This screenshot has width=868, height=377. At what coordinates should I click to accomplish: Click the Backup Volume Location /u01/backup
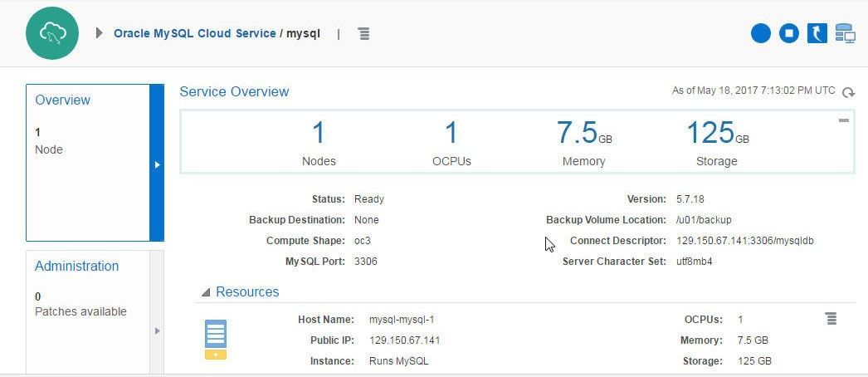[705, 220]
